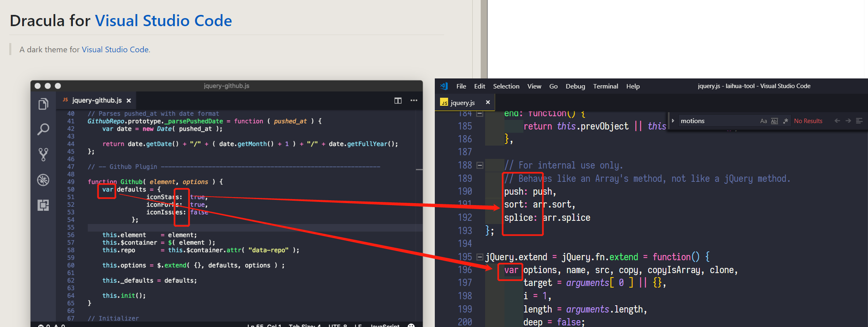868x327 pixels.
Task: Click 'splice: arr.splice' code line
Action: click(547, 218)
